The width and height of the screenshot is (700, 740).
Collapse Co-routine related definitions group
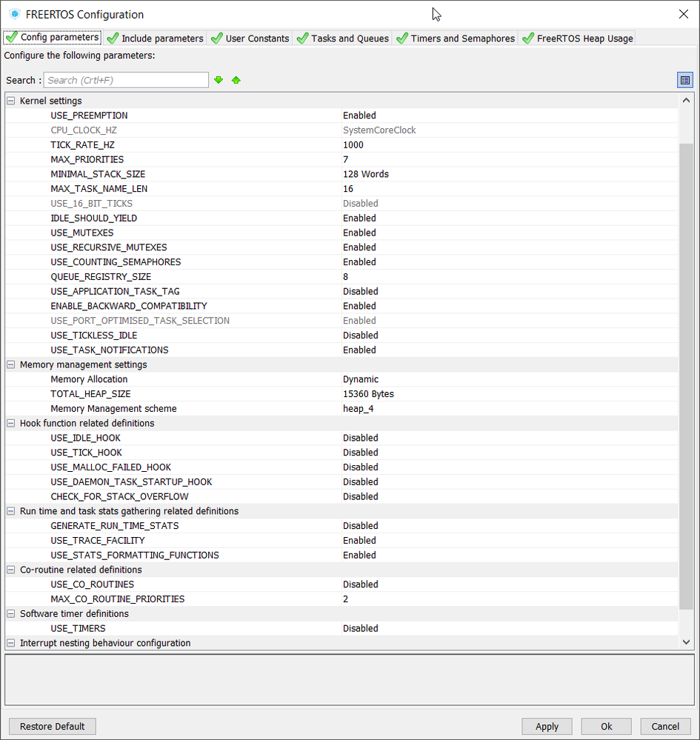(11, 570)
